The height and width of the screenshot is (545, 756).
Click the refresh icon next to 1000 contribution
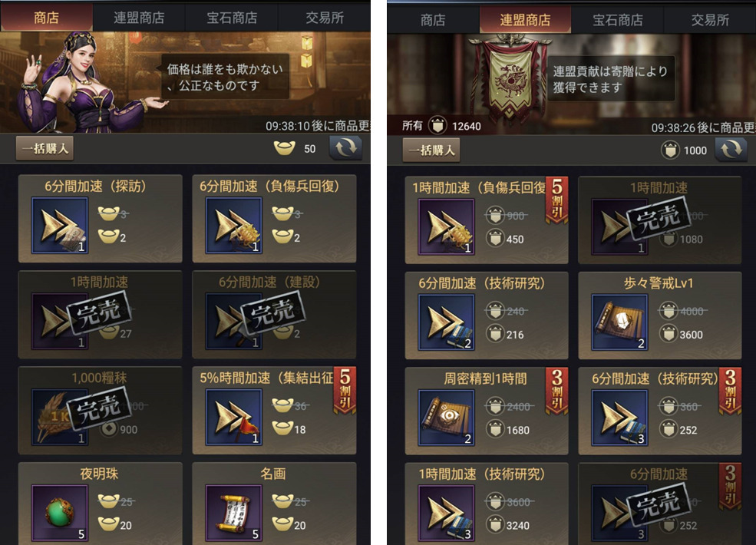(x=731, y=150)
